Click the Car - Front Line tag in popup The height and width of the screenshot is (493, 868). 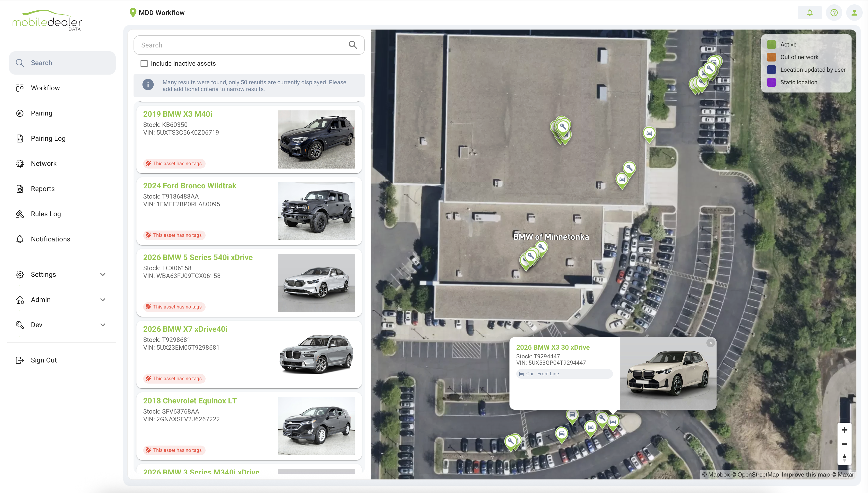(x=564, y=373)
